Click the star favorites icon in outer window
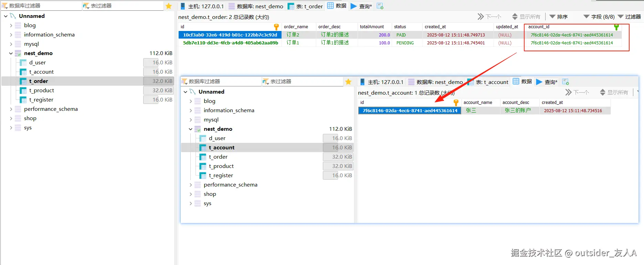 point(169,6)
